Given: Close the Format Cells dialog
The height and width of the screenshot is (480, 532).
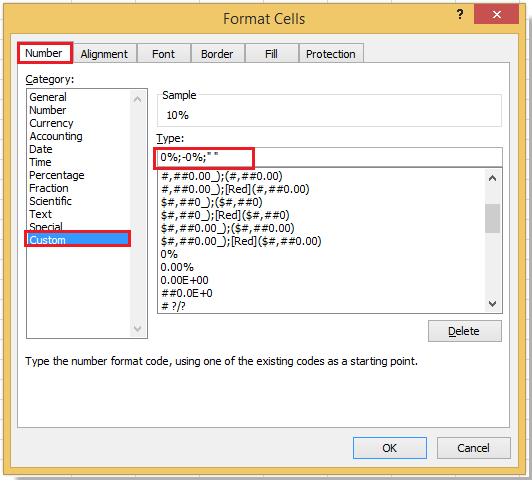Looking at the screenshot, I should click(496, 14).
